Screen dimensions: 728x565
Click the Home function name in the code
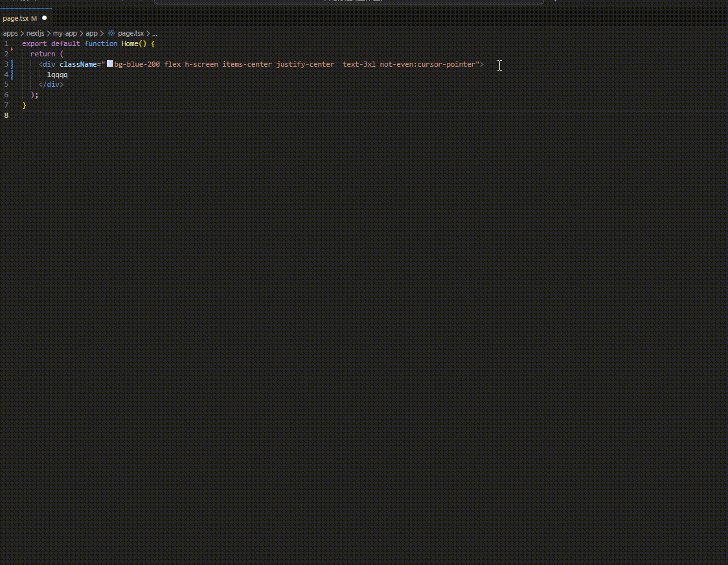(x=130, y=43)
